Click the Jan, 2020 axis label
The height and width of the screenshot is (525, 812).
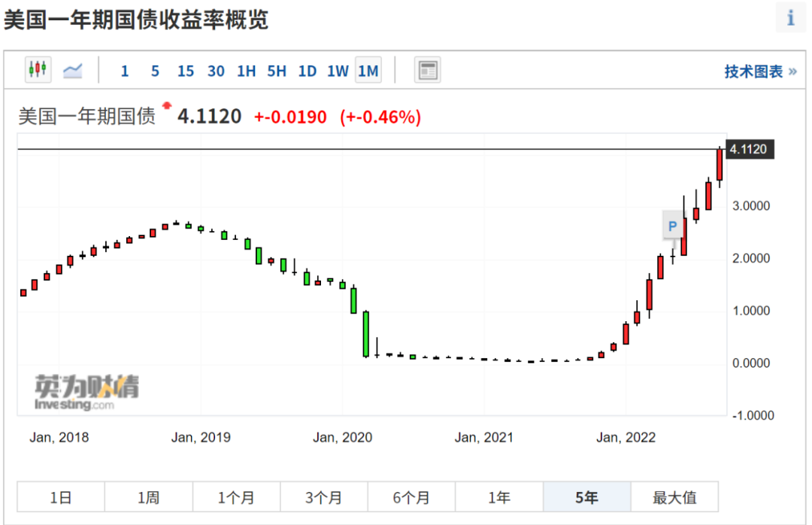[342, 438]
